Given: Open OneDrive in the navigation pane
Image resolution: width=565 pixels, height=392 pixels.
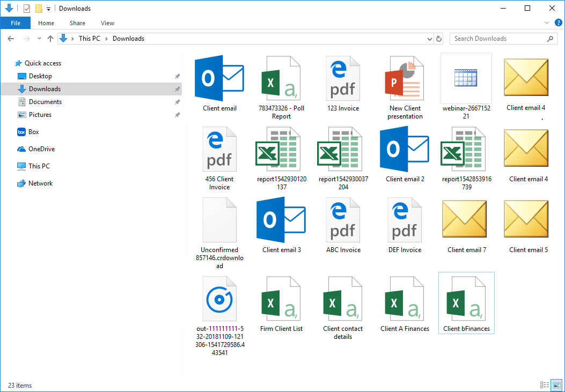Looking at the screenshot, I should pyautogui.click(x=35, y=149).
